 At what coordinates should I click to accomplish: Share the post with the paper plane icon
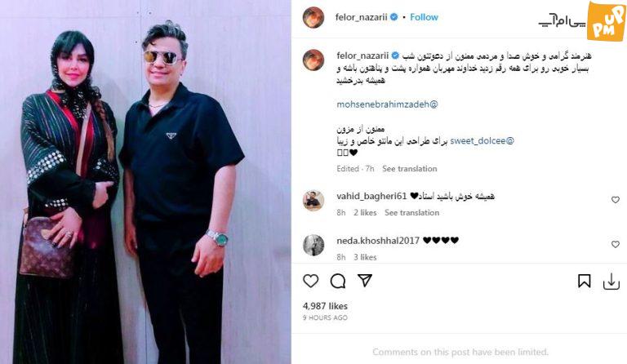point(365,281)
